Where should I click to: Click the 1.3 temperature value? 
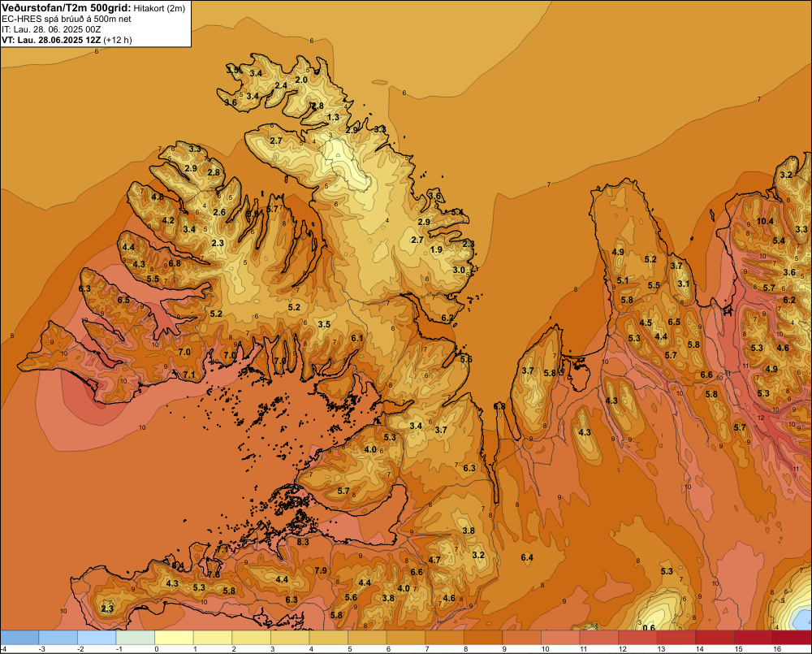pyautogui.click(x=334, y=117)
